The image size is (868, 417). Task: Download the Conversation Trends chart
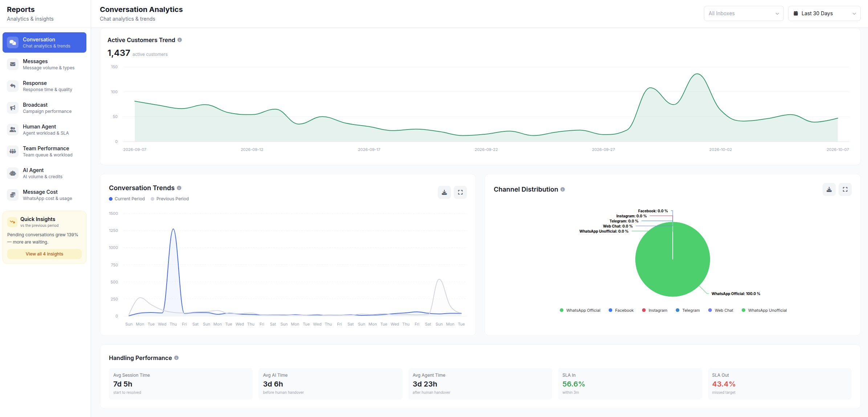(444, 192)
